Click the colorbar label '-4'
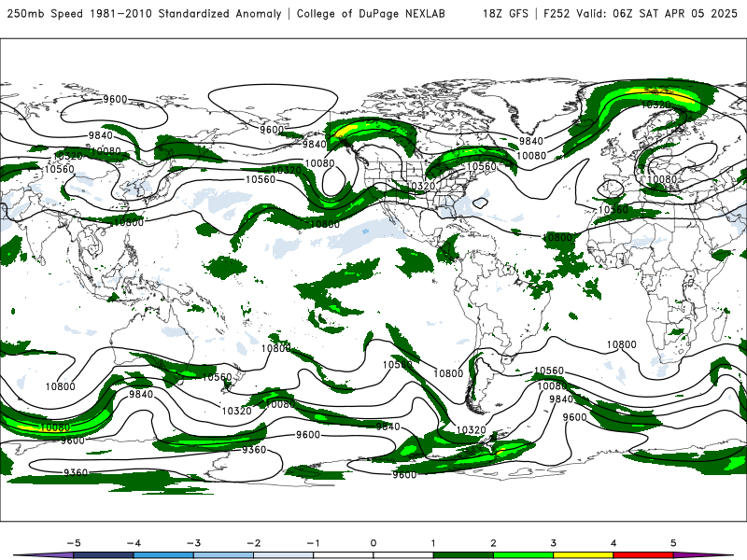This screenshot has height=560, width=747. (133, 543)
